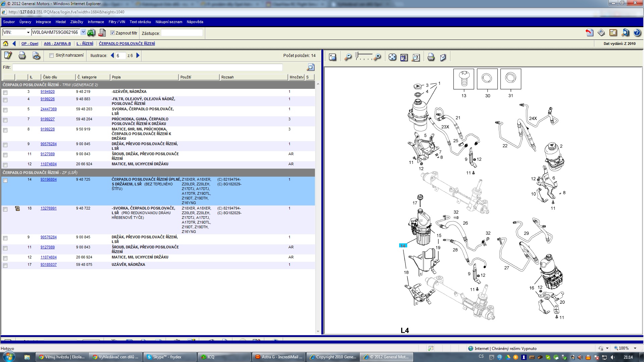The width and height of the screenshot is (644, 362).
Task: Check the box for part 9194920
Action: point(5,93)
